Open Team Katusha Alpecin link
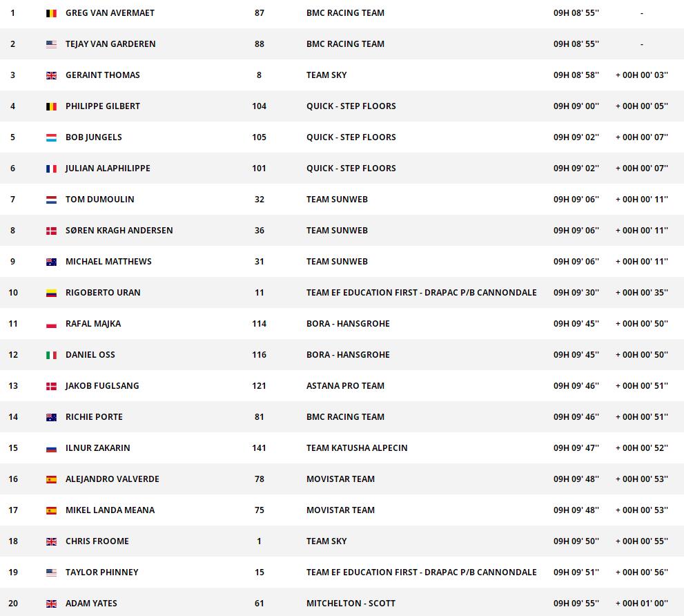The height and width of the screenshot is (616, 684). pyautogui.click(x=357, y=448)
